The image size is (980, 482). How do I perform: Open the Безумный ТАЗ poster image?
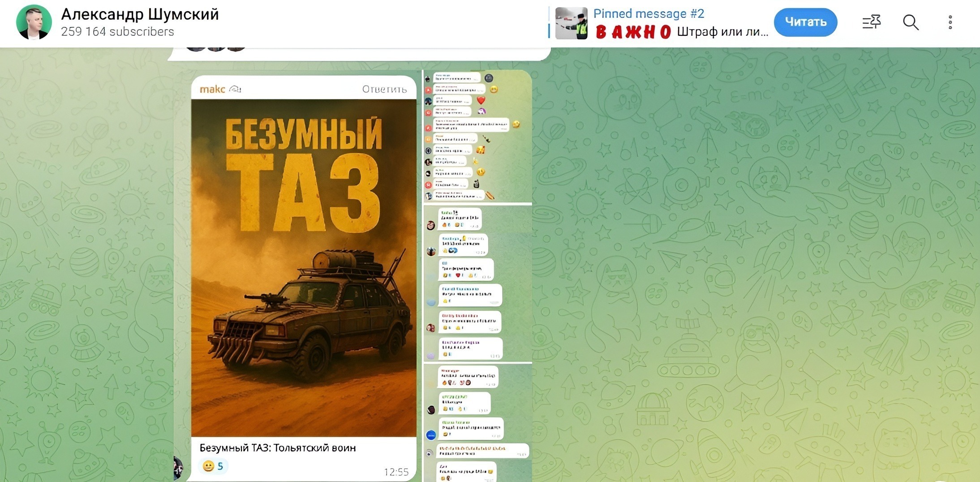(x=304, y=267)
